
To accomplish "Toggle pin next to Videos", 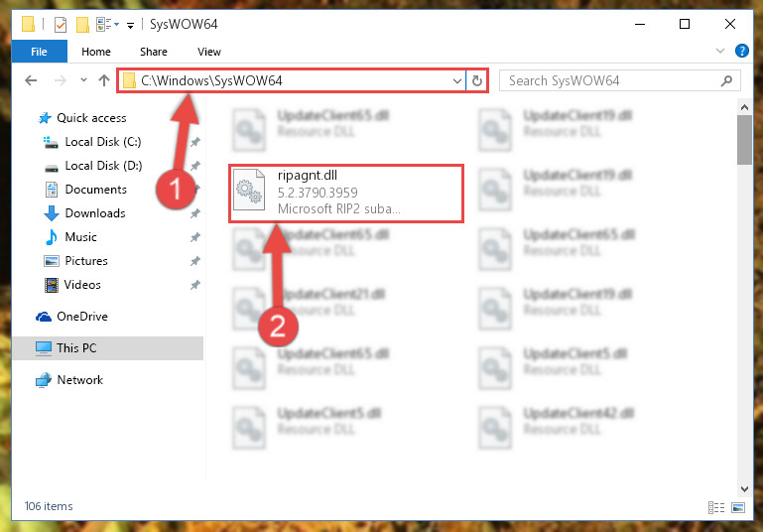I will pos(195,285).
